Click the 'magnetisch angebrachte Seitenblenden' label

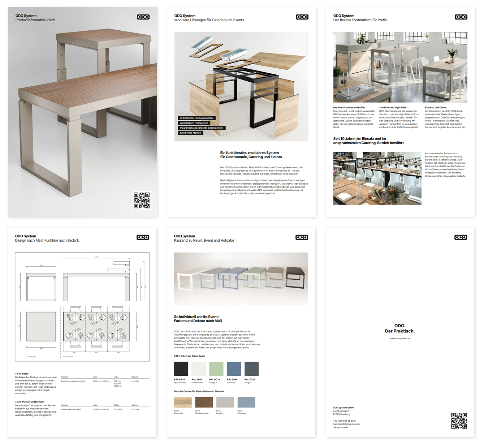click(x=202, y=128)
